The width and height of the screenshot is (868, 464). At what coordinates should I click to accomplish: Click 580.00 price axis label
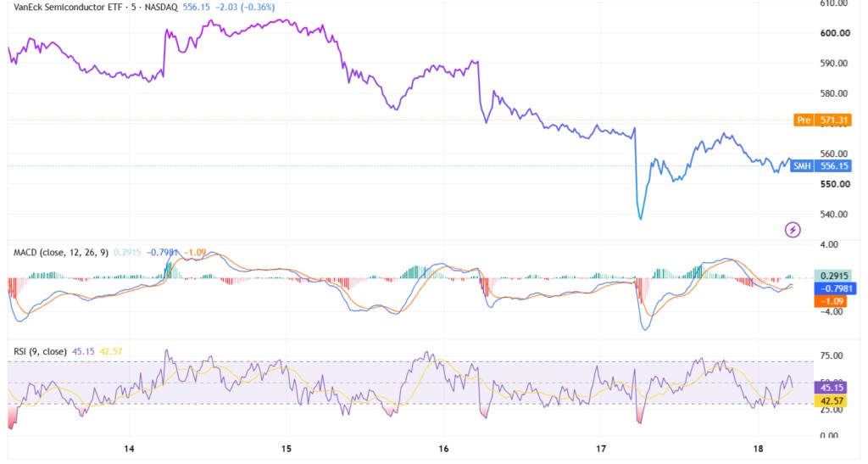835,93
